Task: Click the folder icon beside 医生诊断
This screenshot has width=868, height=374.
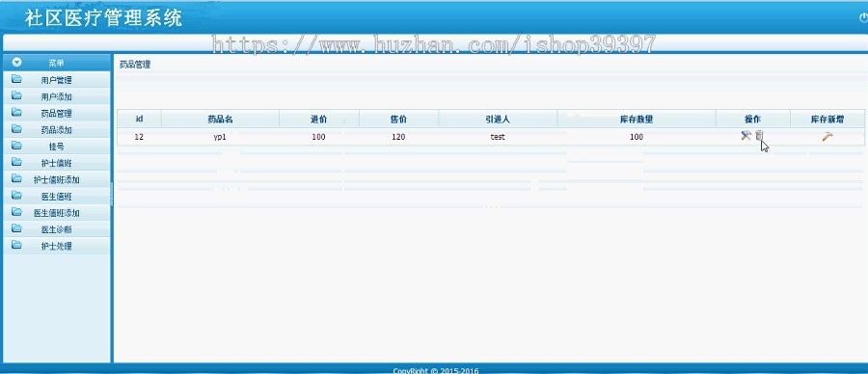Action: click(x=16, y=228)
